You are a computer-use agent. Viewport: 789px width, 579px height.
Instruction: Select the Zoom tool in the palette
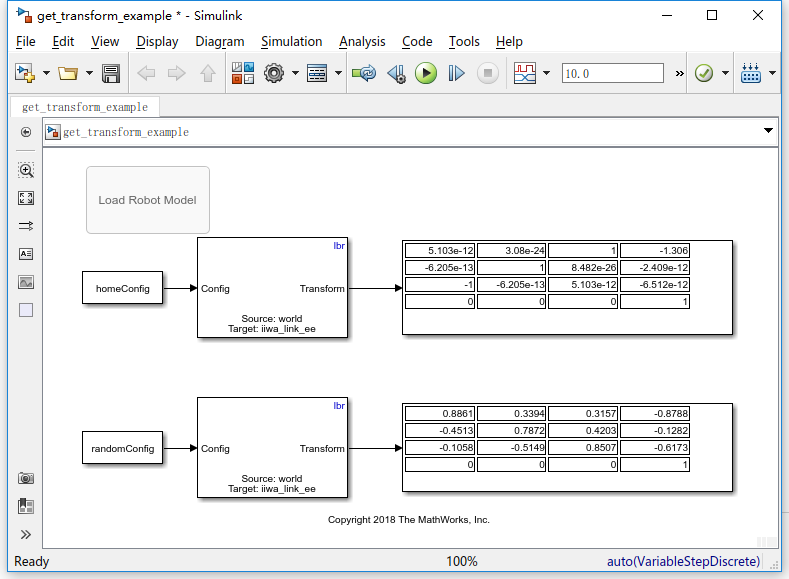26,170
